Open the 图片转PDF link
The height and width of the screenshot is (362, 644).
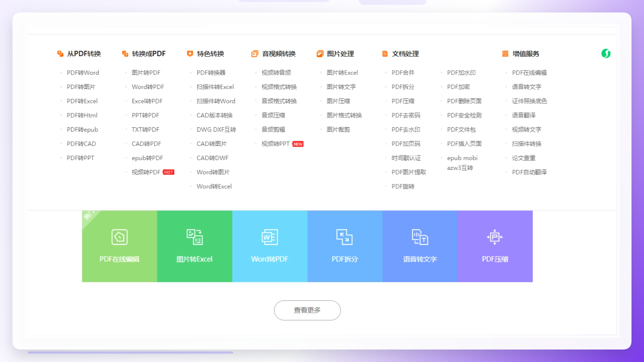(146, 73)
